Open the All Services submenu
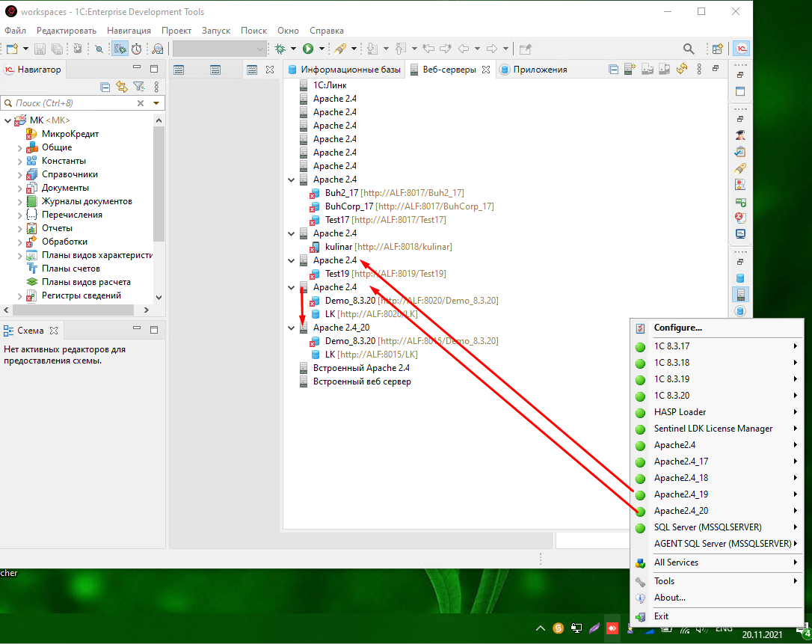The height and width of the screenshot is (644, 812). pos(717,562)
